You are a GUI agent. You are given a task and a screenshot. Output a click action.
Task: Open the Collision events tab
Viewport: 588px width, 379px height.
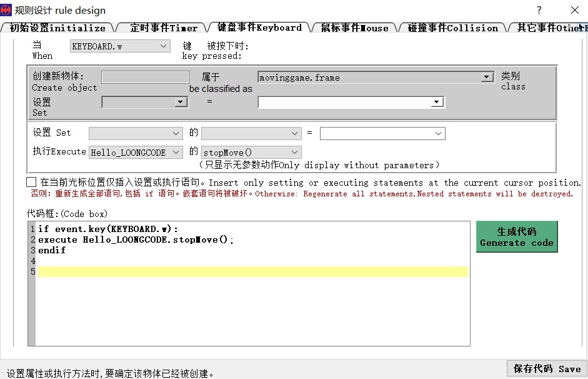point(452,28)
